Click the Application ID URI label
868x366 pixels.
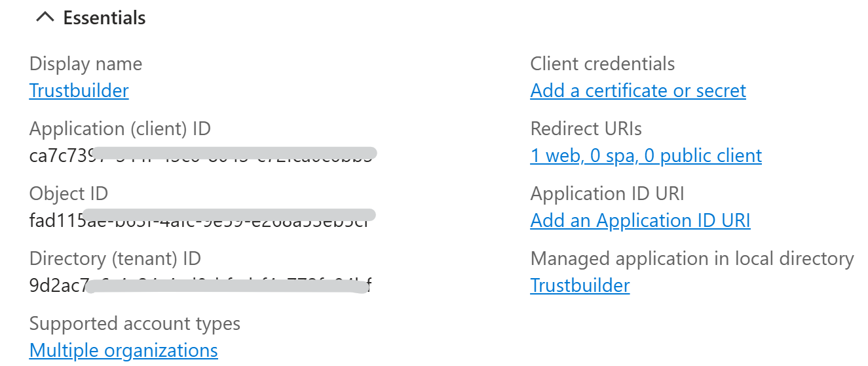(607, 193)
